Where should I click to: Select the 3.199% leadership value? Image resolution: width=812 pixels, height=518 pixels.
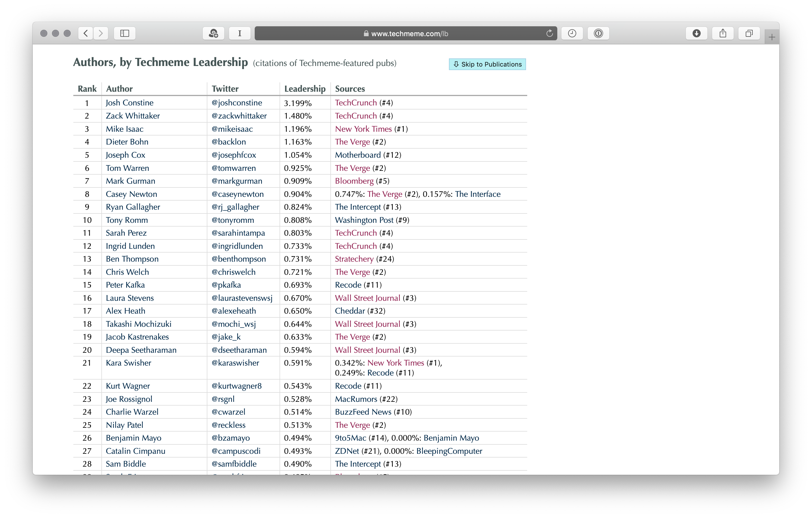[x=297, y=103]
